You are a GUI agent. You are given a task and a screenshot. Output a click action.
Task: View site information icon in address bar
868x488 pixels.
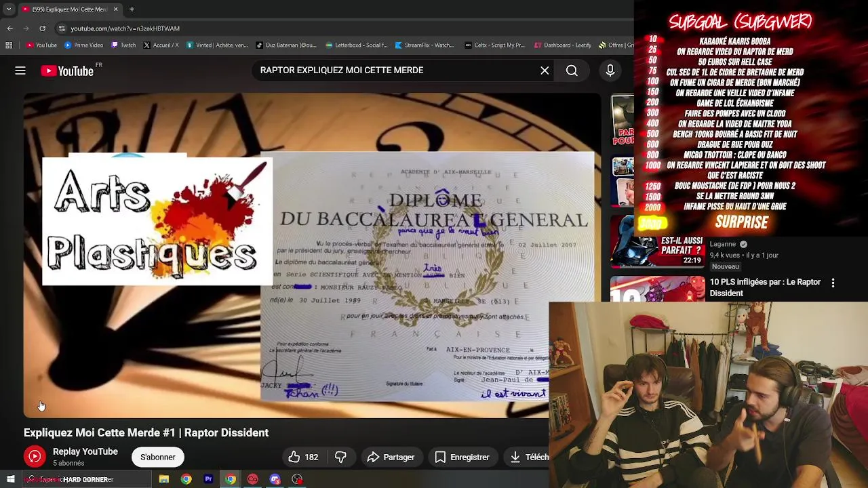point(62,28)
